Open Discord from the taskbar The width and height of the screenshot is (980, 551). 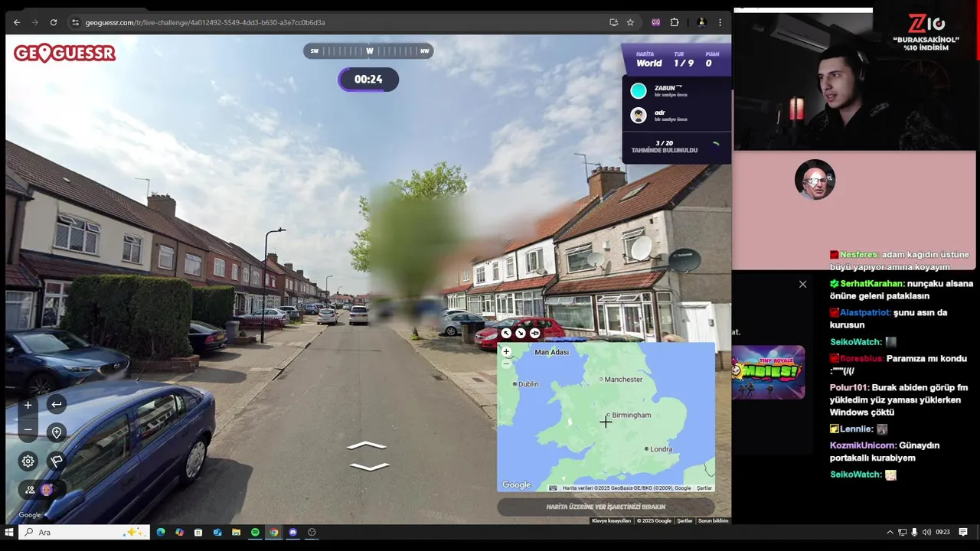292,532
